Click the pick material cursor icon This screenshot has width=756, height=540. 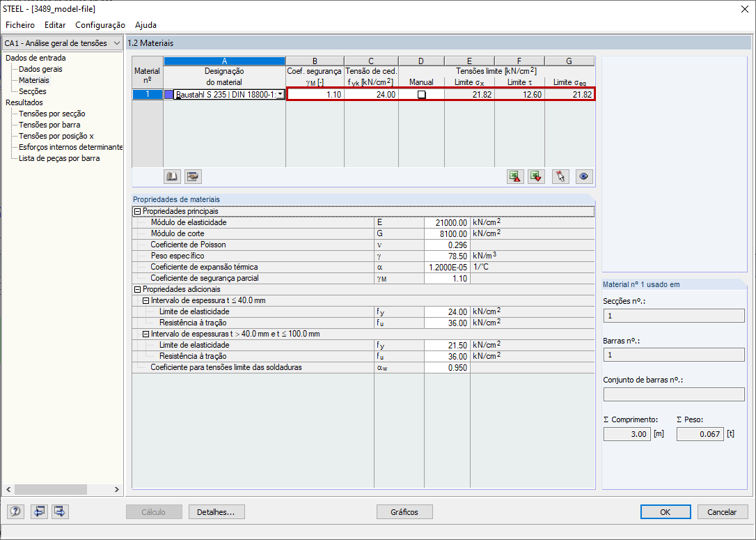click(560, 176)
